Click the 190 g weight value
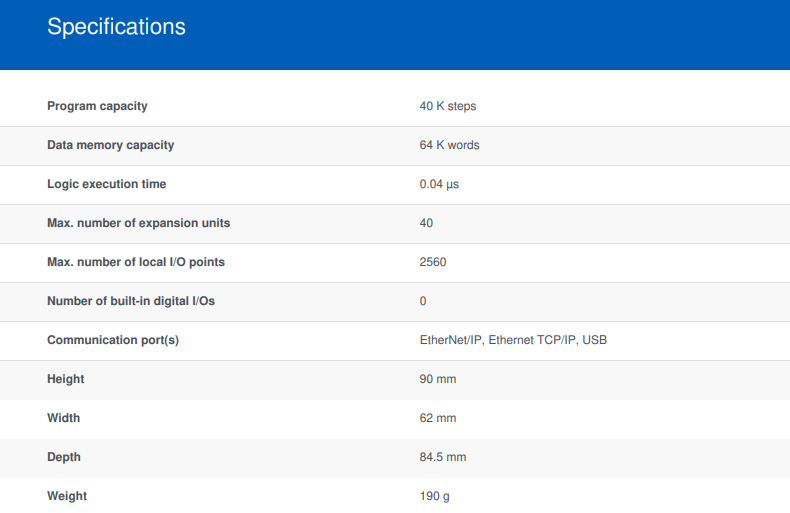This screenshot has height=513, width=790. click(434, 496)
